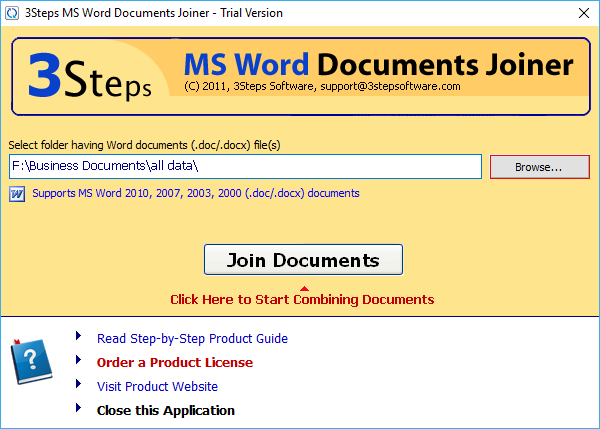Image resolution: width=600 pixels, height=429 pixels.
Task: Click 'Select folder having Word documents' label
Action: tap(144, 145)
